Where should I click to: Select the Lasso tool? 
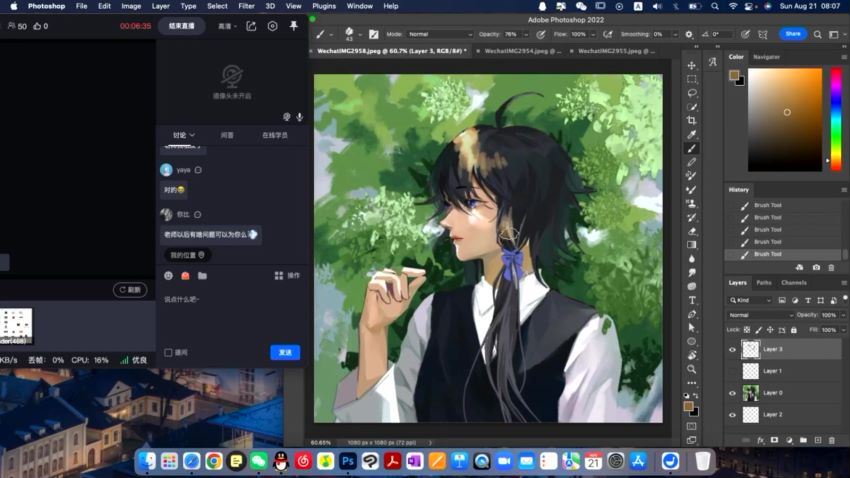point(691,93)
